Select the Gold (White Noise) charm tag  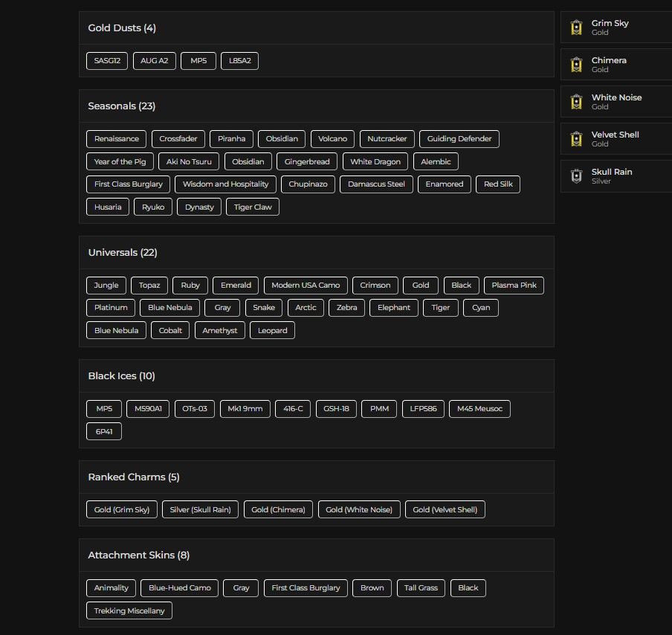359,510
